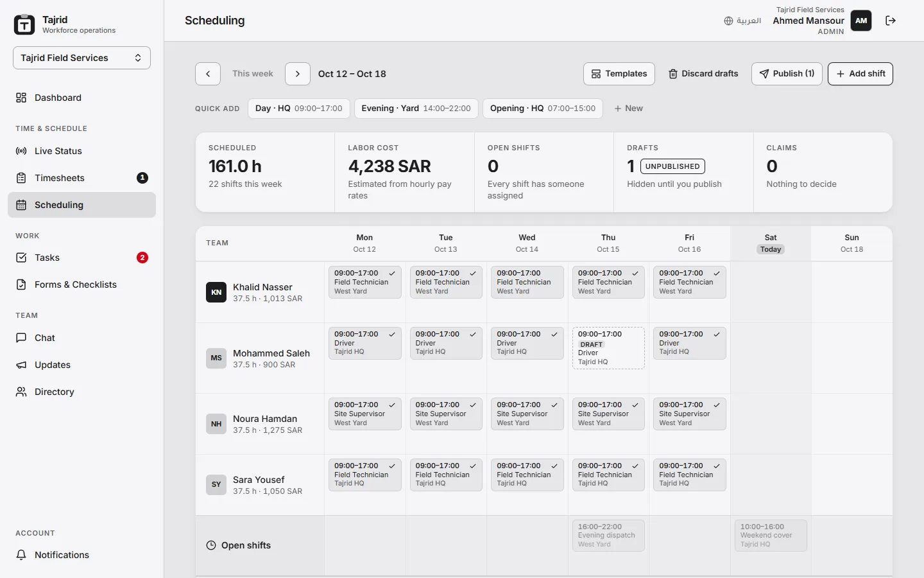Viewport: 924px width, 578px height.
Task: Click the Open shifts clock icon
Action: [211, 545]
